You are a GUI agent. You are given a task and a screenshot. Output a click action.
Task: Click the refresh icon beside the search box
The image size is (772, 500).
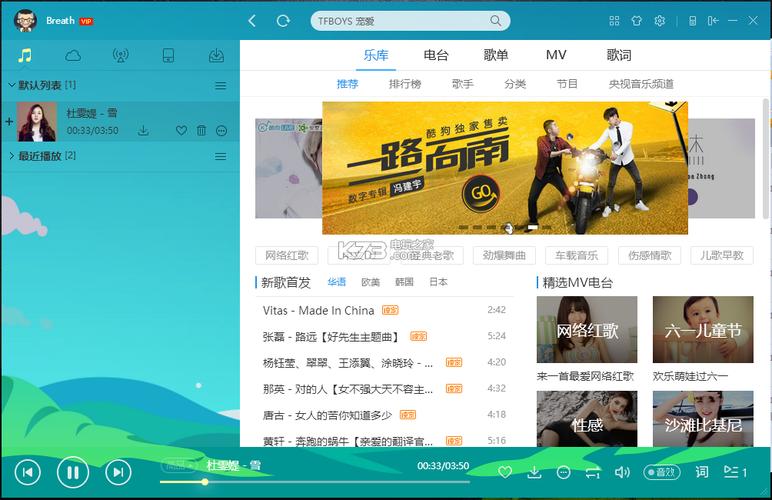(x=283, y=21)
